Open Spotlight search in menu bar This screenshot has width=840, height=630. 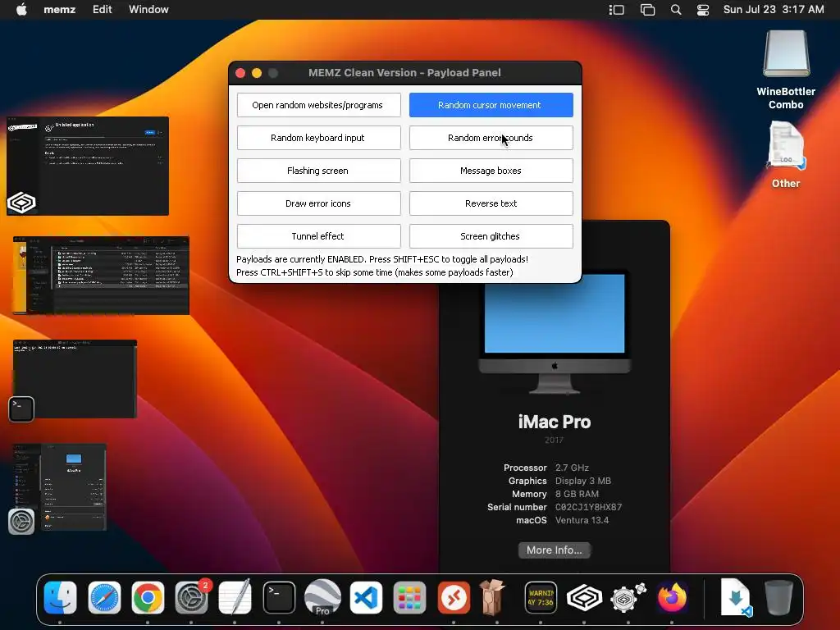pyautogui.click(x=676, y=10)
